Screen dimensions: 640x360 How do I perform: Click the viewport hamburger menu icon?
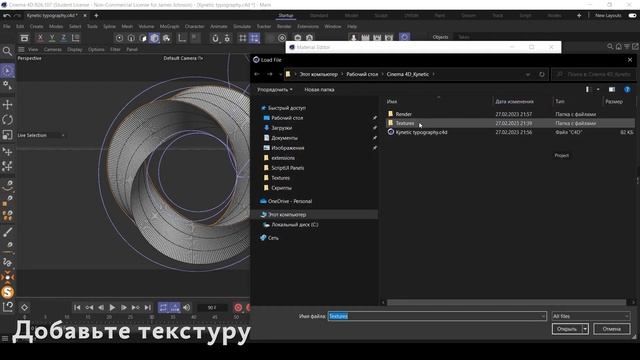tap(21, 49)
